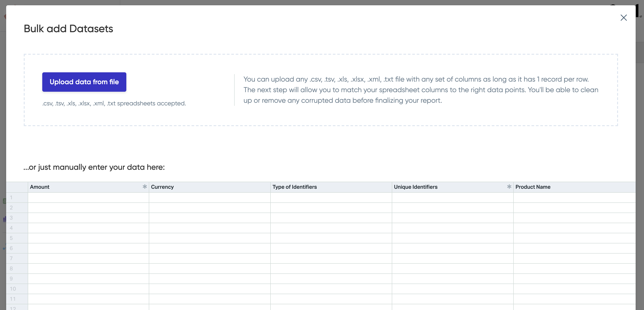
Task: Click the Type of Identifiers cell in row 3
Action: click(331, 218)
